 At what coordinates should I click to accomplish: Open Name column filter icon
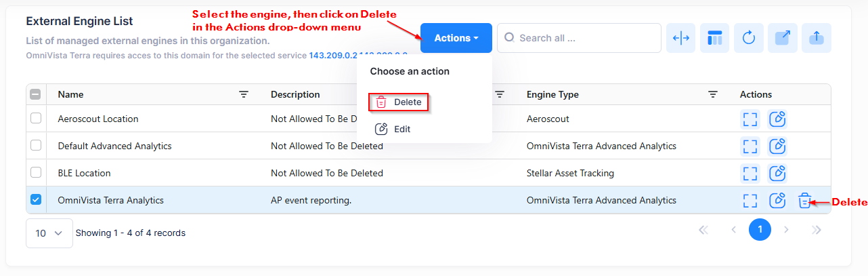244,95
